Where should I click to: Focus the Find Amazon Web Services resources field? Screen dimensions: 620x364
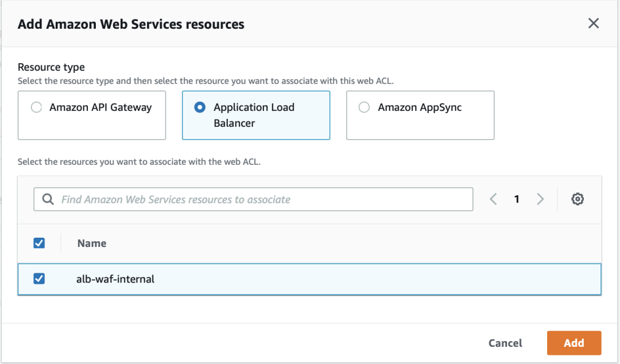(x=254, y=199)
